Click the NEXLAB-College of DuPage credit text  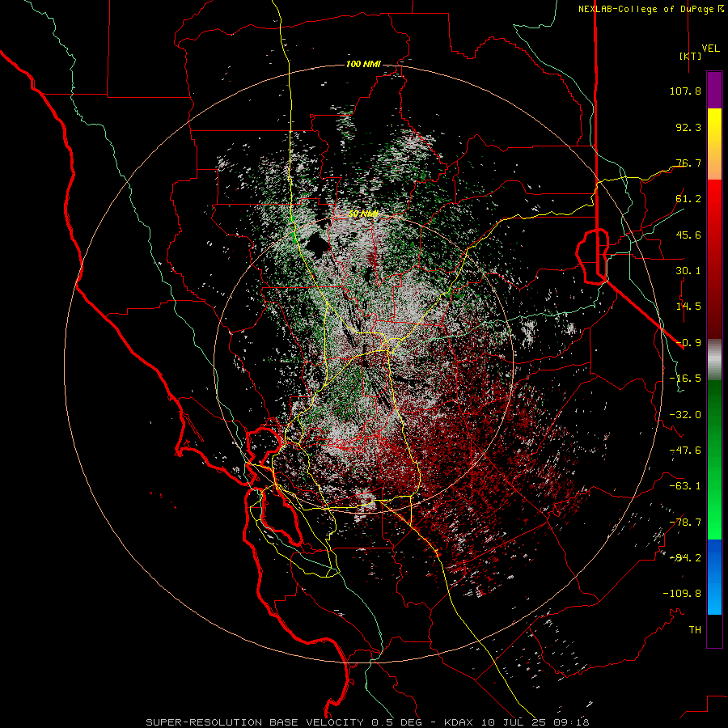coord(645,9)
